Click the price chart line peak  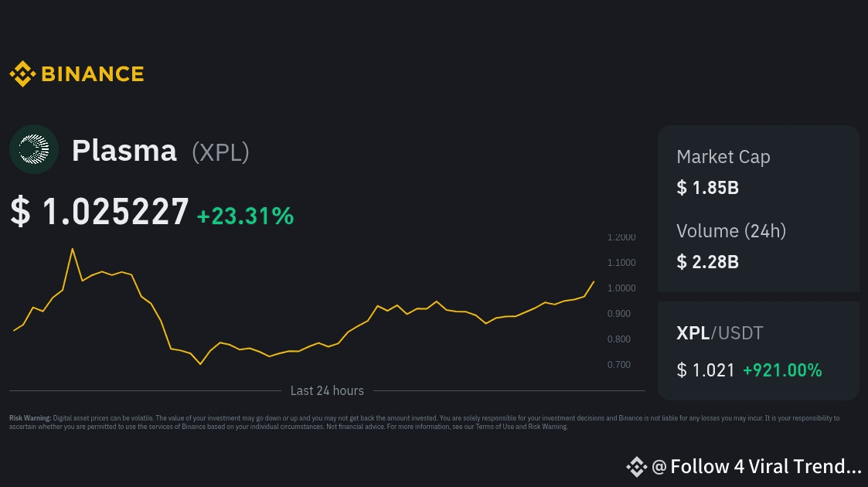(x=73, y=250)
